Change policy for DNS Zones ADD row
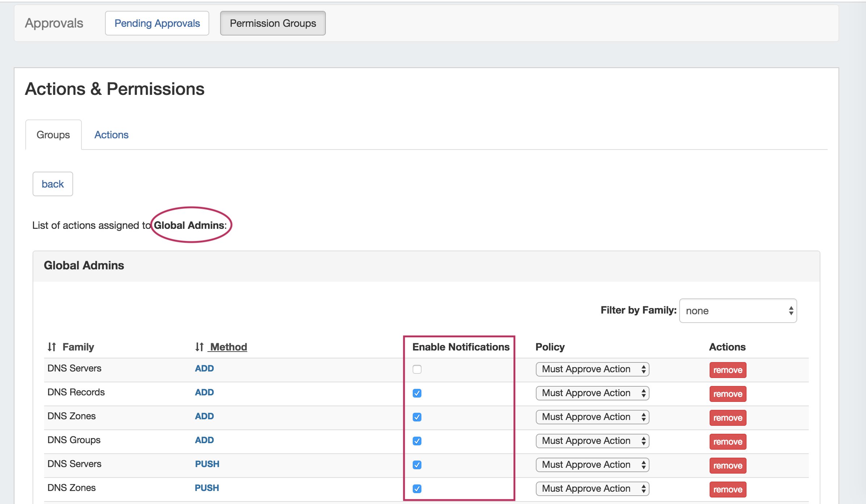 tap(592, 417)
